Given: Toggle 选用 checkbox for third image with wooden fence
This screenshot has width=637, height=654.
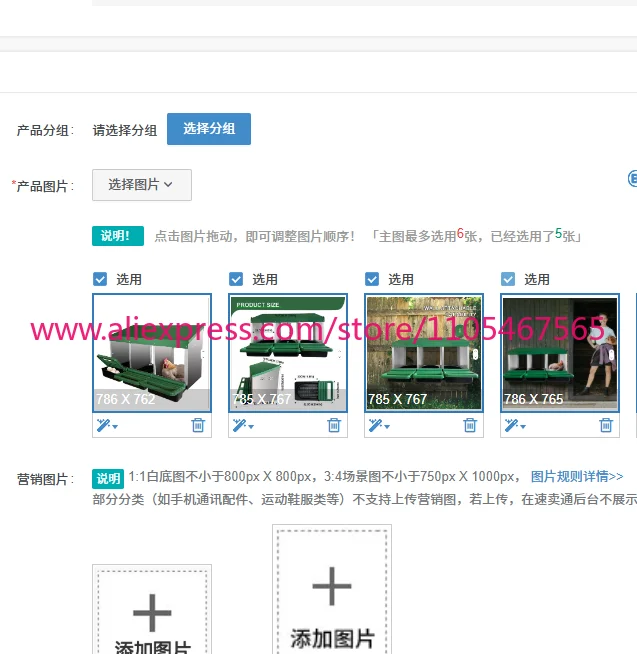Looking at the screenshot, I should (372, 279).
